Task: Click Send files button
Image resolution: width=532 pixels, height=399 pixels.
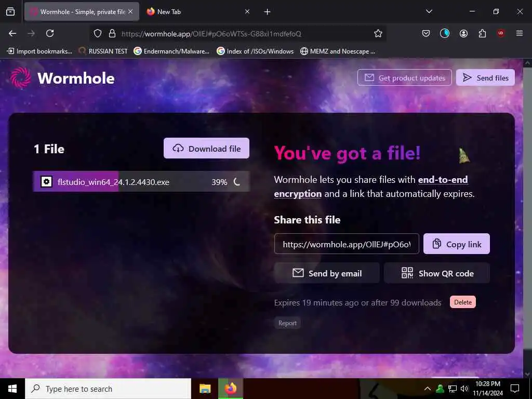Action: pos(485,78)
